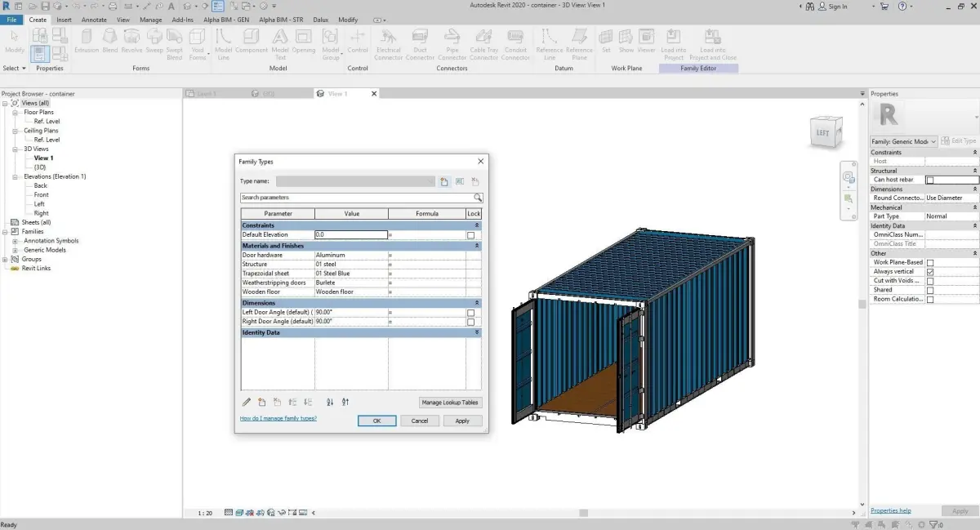Collapse the Floor Plans node
Viewport: 980px width, 530px height.
click(x=16, y=112)
